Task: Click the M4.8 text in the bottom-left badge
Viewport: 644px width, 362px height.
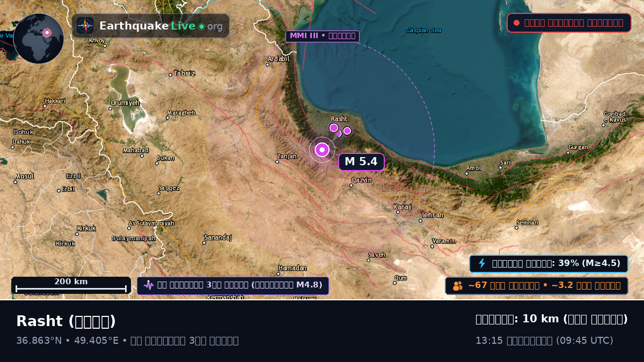Action: click(309, 285)
